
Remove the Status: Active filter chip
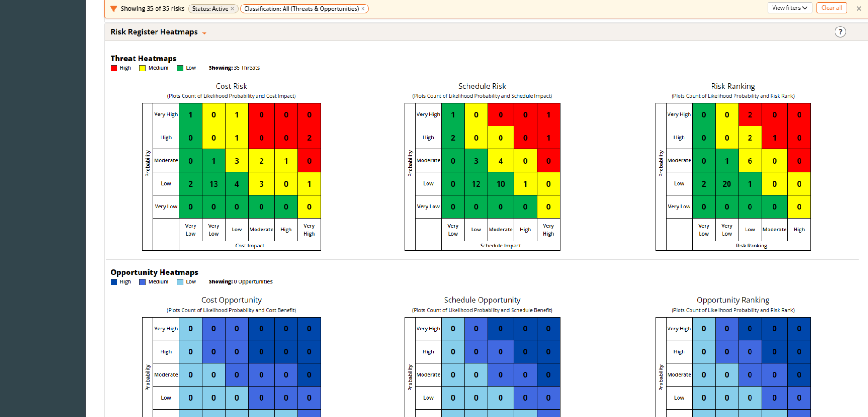point(232,9)
